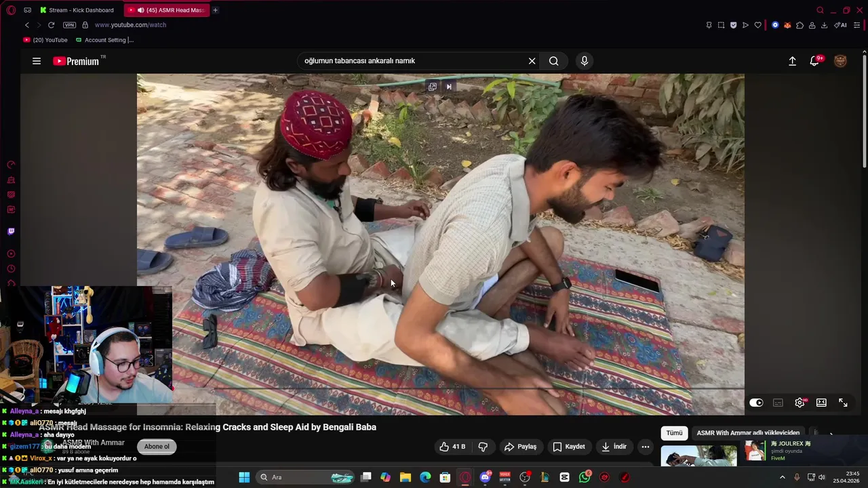
Task: Toggle subtitles captions button
Action: pyautogui.click(x=778, y=403)
